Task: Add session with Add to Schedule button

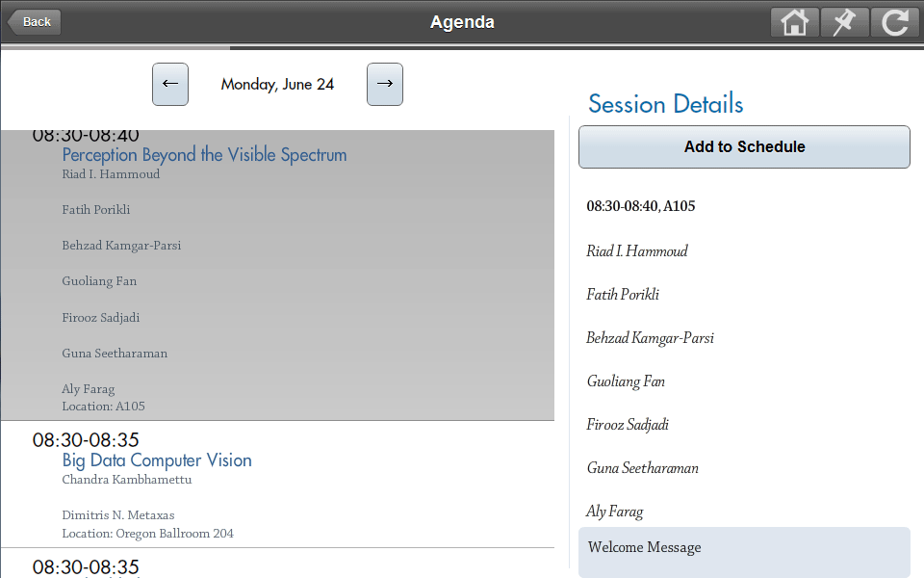Action: 744,146
